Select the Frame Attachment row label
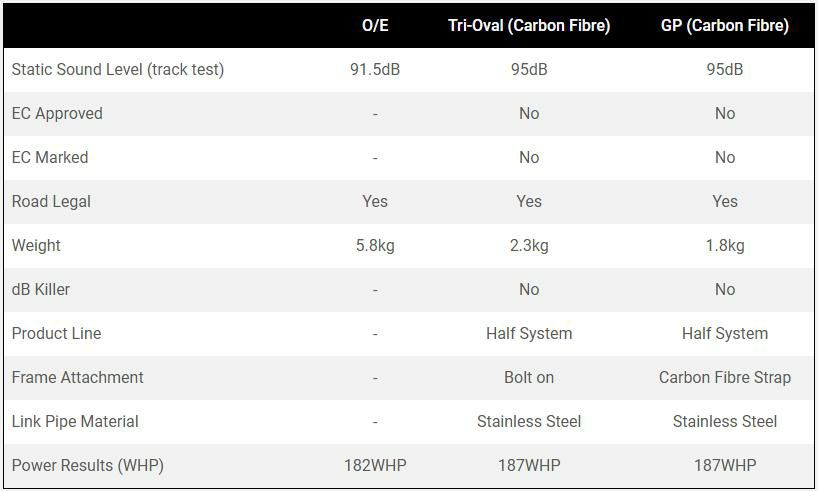This screenshot has width=818, height=491. (x=77, y=378)
